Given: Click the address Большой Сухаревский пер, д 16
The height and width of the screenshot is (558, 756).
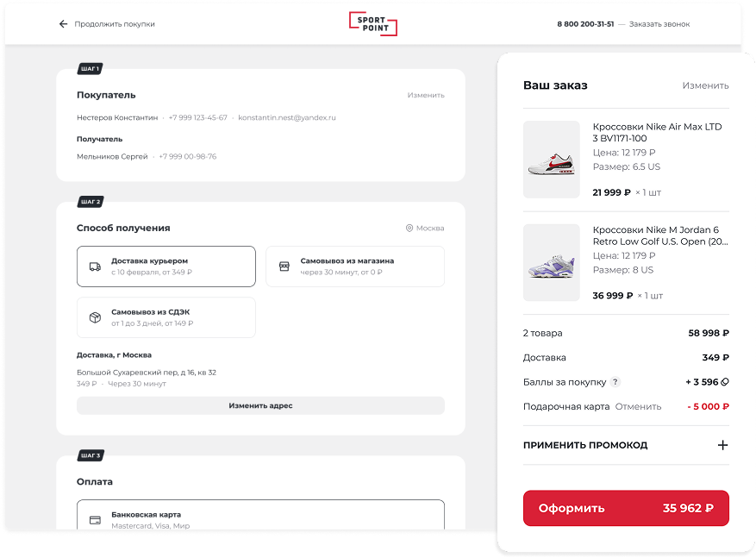Looking at the screenshot, I should [x=147, y=373].
